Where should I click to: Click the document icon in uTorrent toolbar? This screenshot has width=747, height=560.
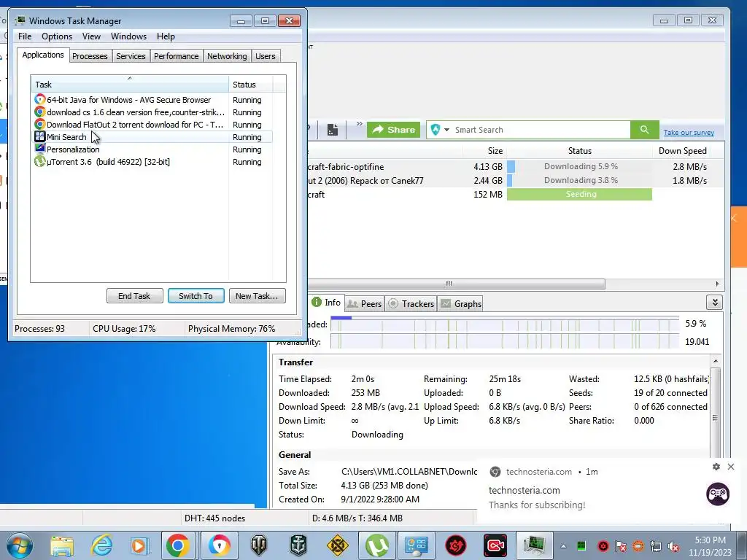333,130
